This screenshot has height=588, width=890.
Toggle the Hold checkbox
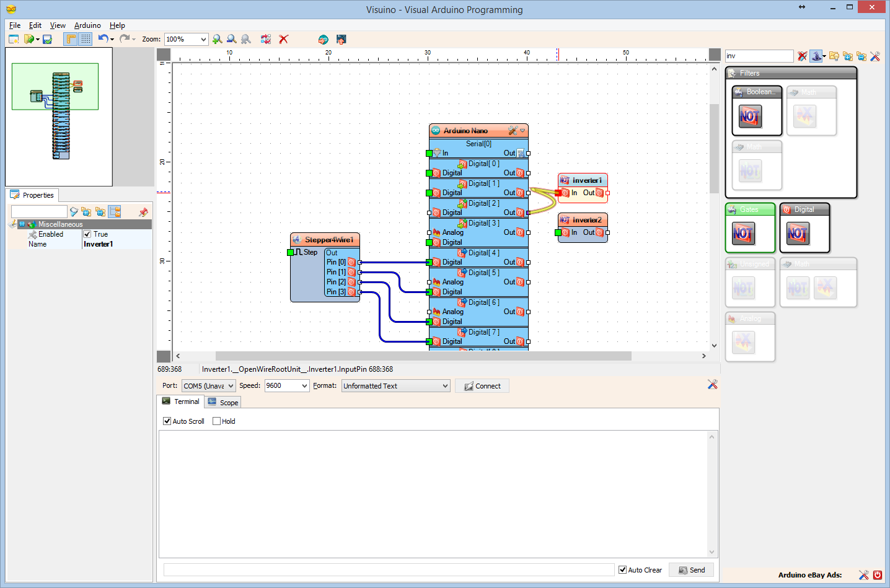click(x=216, y=421)
